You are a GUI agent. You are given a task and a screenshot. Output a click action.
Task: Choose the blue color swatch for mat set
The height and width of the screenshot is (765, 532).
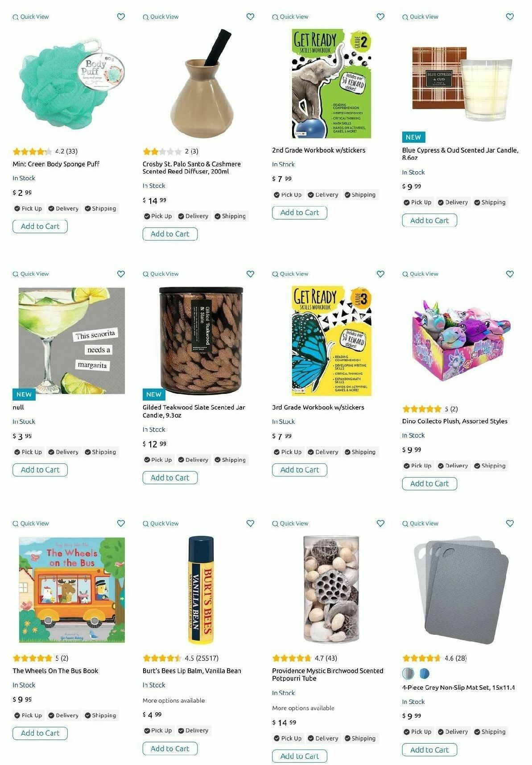tap(424, 673)
